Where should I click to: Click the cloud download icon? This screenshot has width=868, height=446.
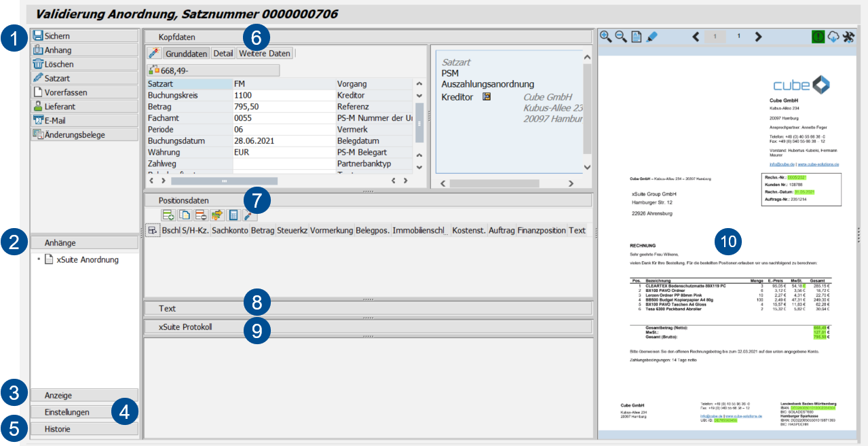click(x=833, y=37)
